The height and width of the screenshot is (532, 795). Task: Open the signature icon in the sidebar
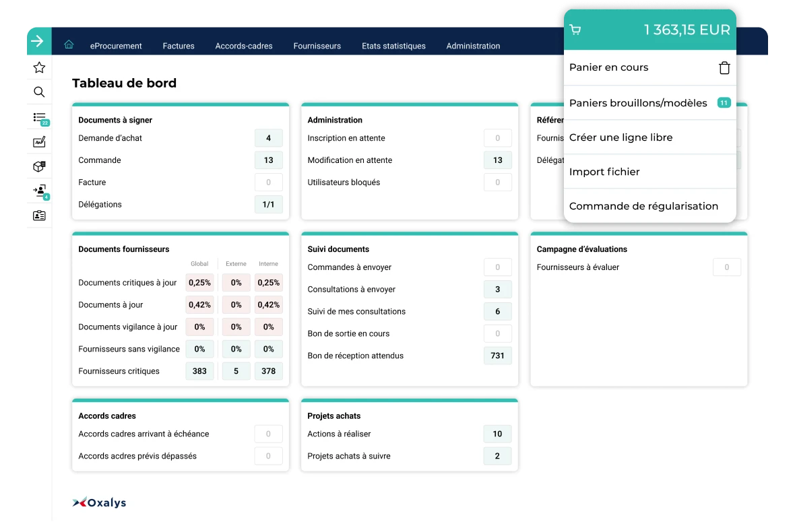point(39,142)
